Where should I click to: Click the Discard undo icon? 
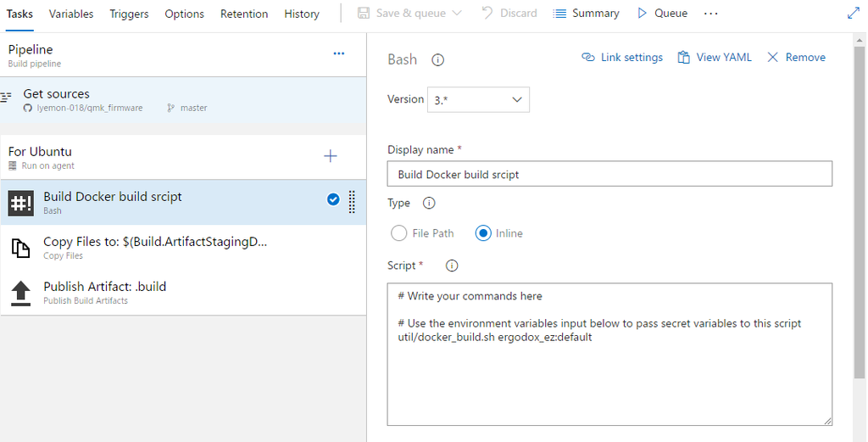coord(487,14)
